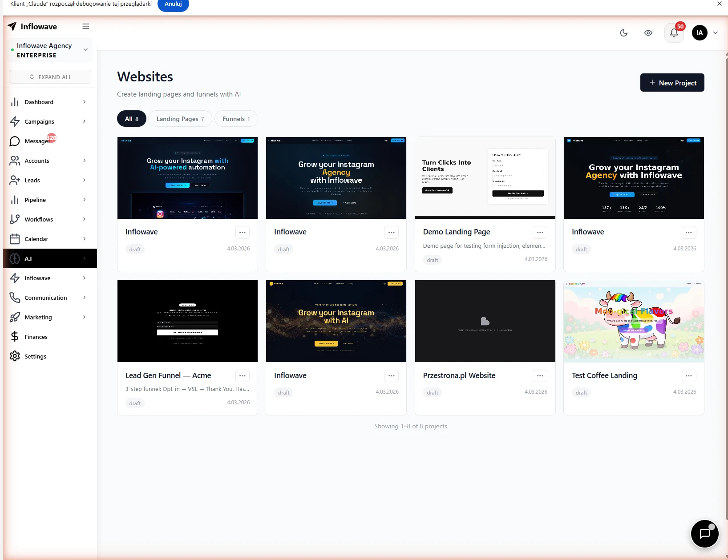The height and width of the screenshot is (560, 728).
Task: Toggle preview visibility eye icon
Action: pyautogui.click(x=648, y=33)
